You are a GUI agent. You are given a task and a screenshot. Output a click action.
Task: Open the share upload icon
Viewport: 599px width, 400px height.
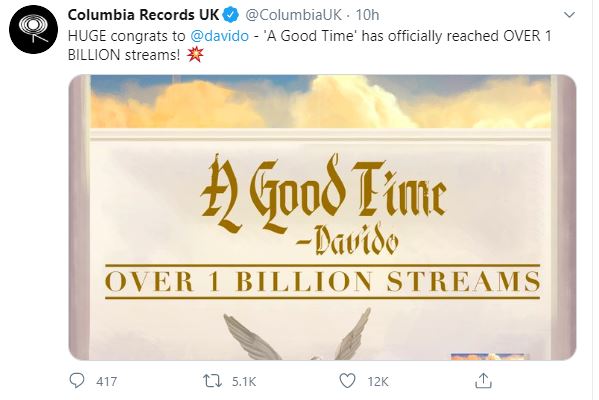coord(483,381)
